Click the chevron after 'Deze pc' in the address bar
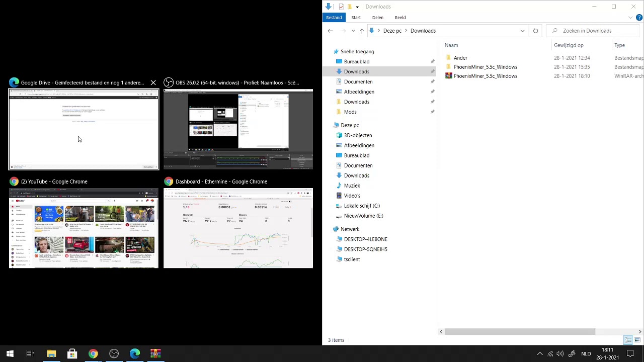 tap(406, 31)
